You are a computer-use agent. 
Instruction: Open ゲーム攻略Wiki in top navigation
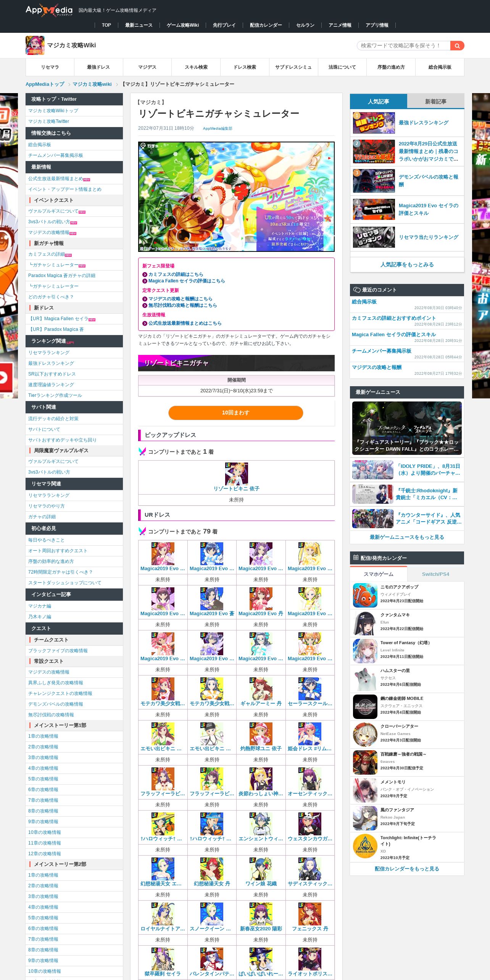pos(183,25)
